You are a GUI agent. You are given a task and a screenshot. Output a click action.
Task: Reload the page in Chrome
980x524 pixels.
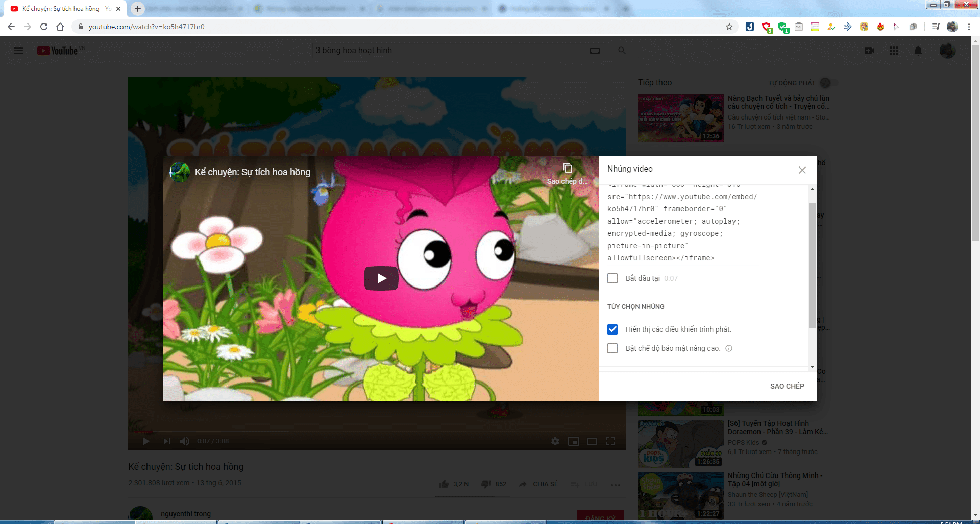[44, 27]
